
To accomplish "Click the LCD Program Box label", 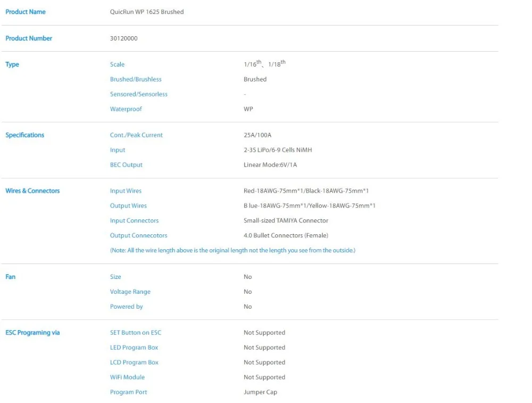I will pyautogui.click(x=135, y=363).
